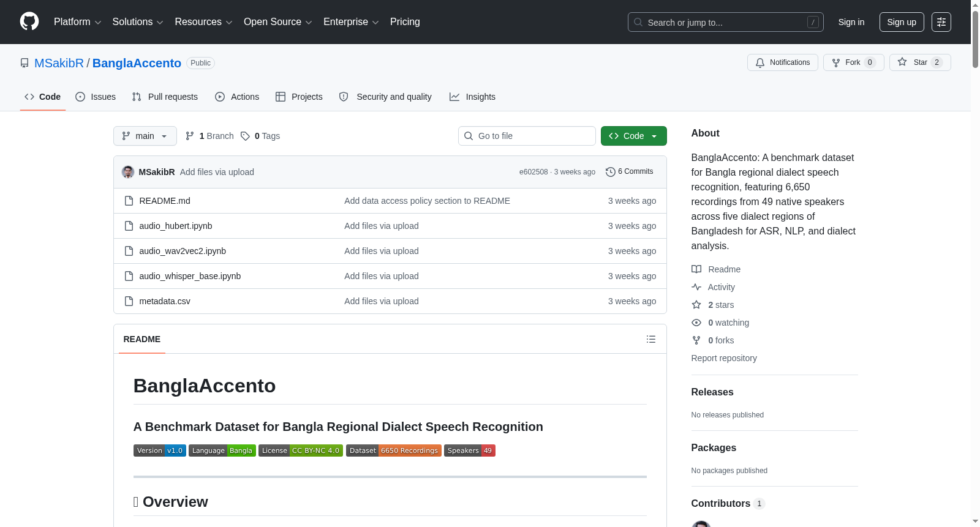Click the Go to file search field

click(527, 136)
